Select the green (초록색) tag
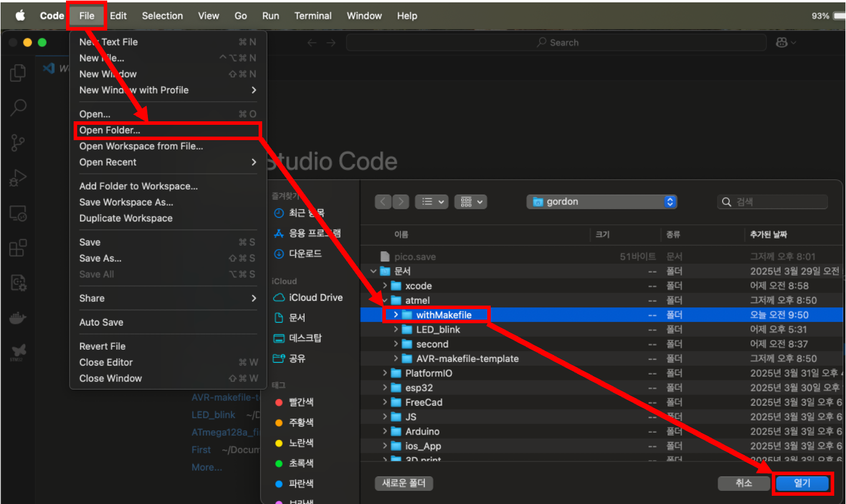The image size is (846, 504). (x=295, y=463)
